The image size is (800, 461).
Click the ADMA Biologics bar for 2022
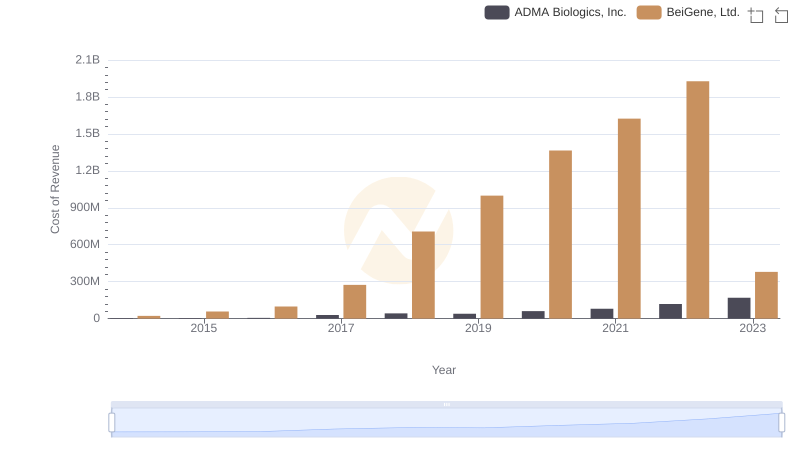coord(670,311)
